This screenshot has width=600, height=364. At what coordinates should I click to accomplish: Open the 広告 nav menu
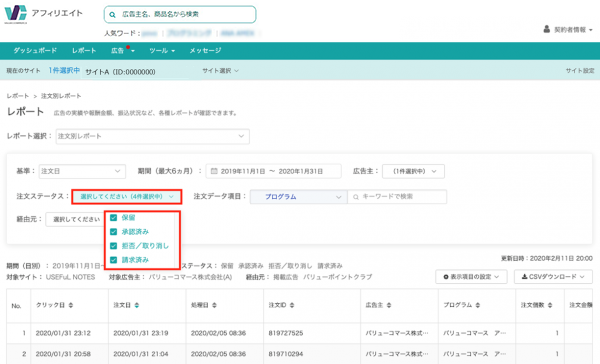click(122, 51)
